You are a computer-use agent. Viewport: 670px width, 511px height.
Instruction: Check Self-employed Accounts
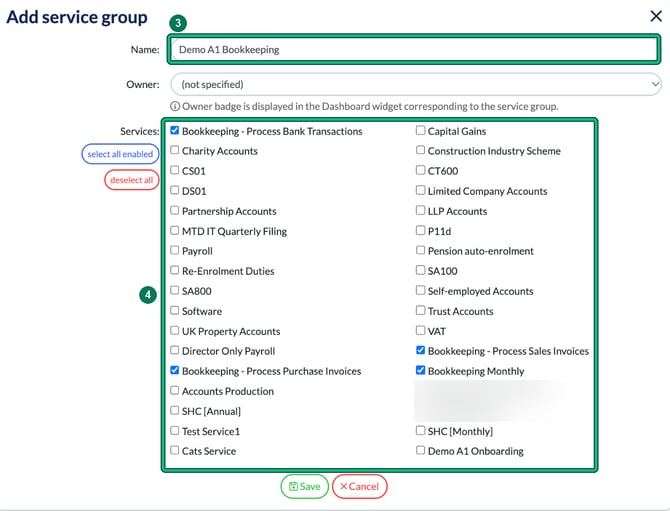(420, 290)
